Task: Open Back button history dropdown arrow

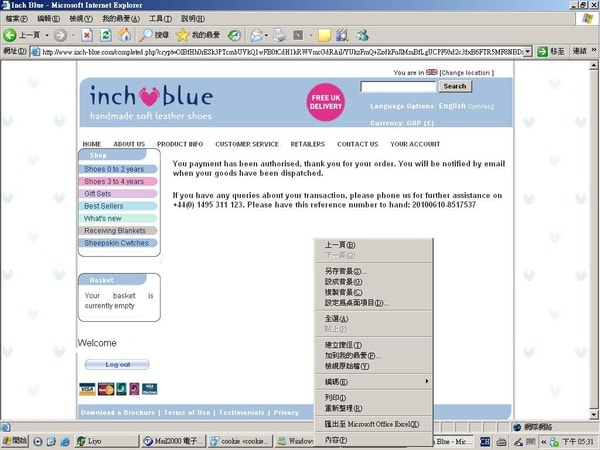Action: point(47,36)
